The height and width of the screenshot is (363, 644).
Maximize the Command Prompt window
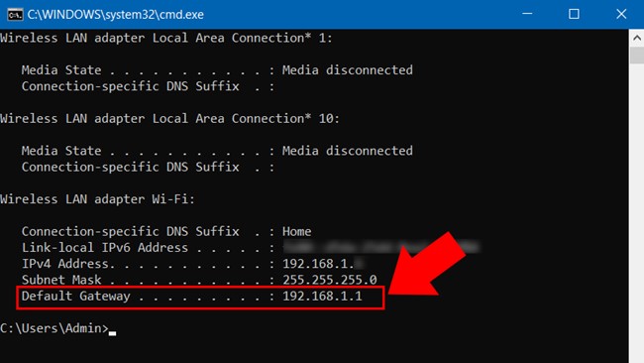574,14
